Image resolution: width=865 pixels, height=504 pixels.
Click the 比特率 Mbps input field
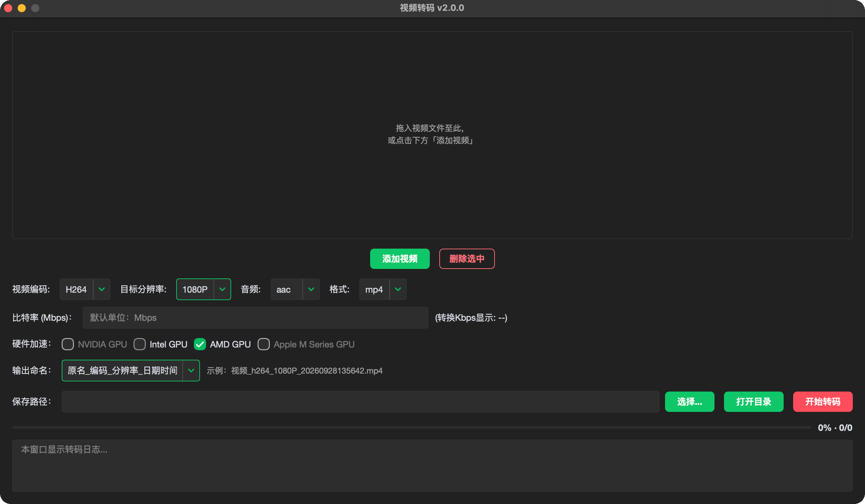click(255, 318)
